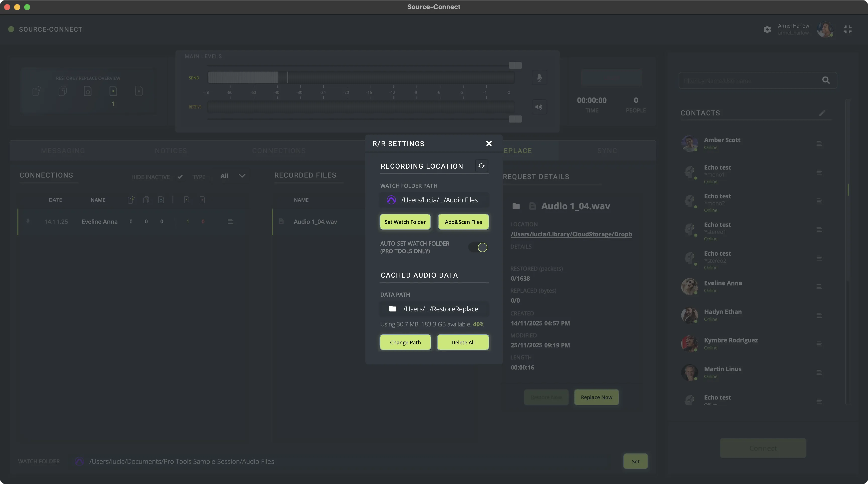Click the folder icon beside Audio 1_04.wav title
The width and height of the screenshot is (868, 484).
pos(516,206)
